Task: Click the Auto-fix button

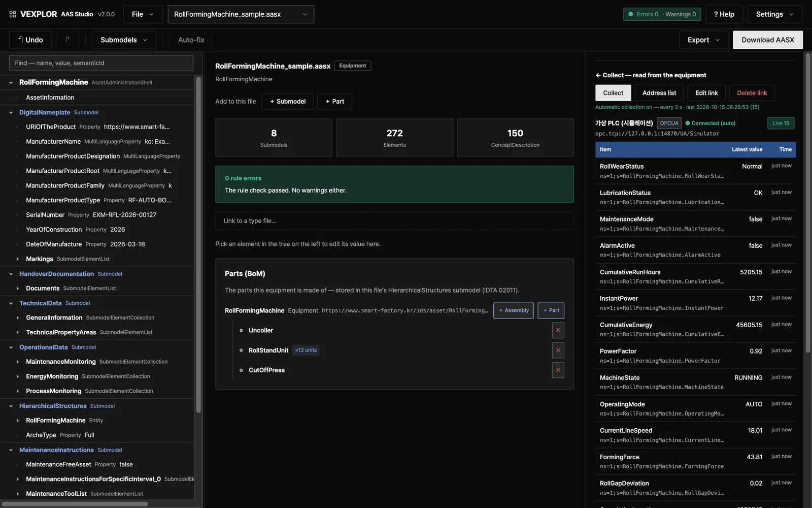Action: coord(191,40)
